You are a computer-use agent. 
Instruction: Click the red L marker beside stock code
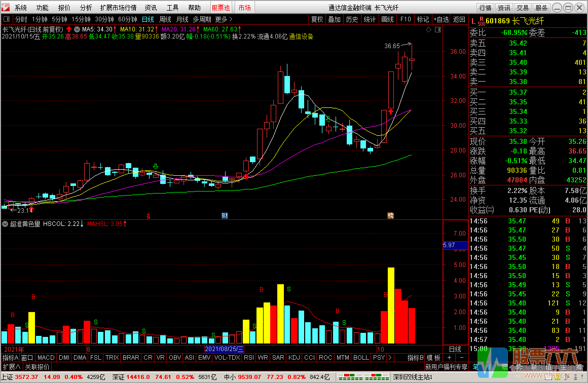tap(473, 21)
